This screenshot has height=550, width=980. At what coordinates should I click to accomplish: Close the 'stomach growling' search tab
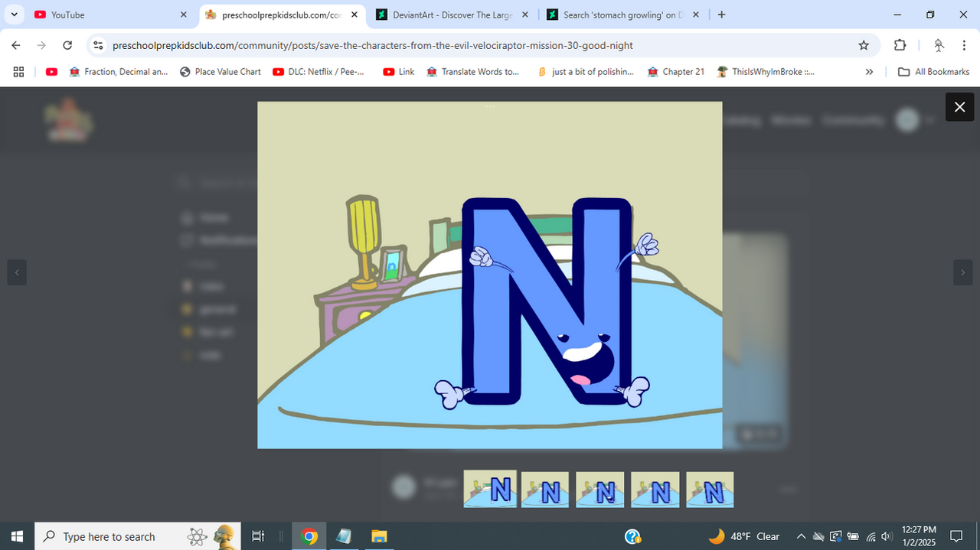point(695,15)
